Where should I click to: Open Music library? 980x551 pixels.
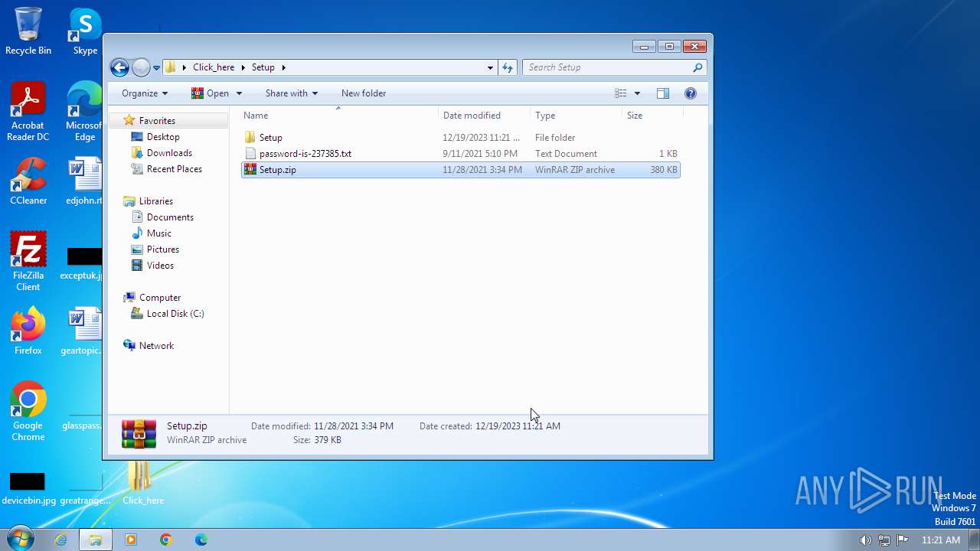[x=159, y=233]
